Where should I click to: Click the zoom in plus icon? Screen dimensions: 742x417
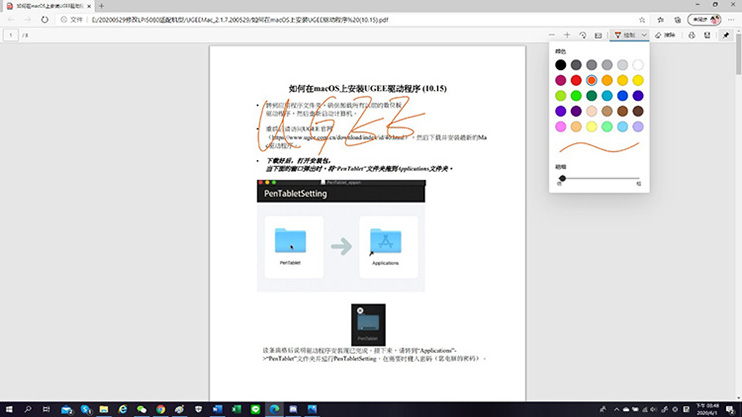coord(567,35)
